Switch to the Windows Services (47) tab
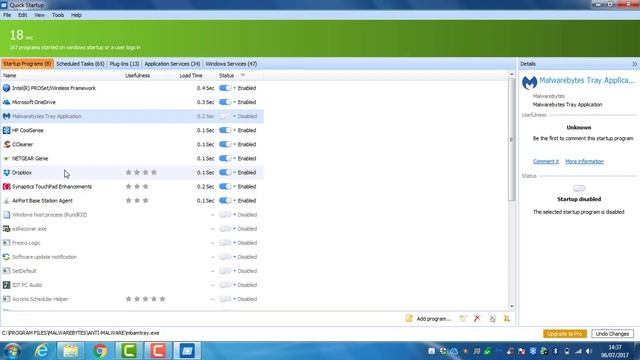This screenshot has width=640, height=360. (231, 64)
